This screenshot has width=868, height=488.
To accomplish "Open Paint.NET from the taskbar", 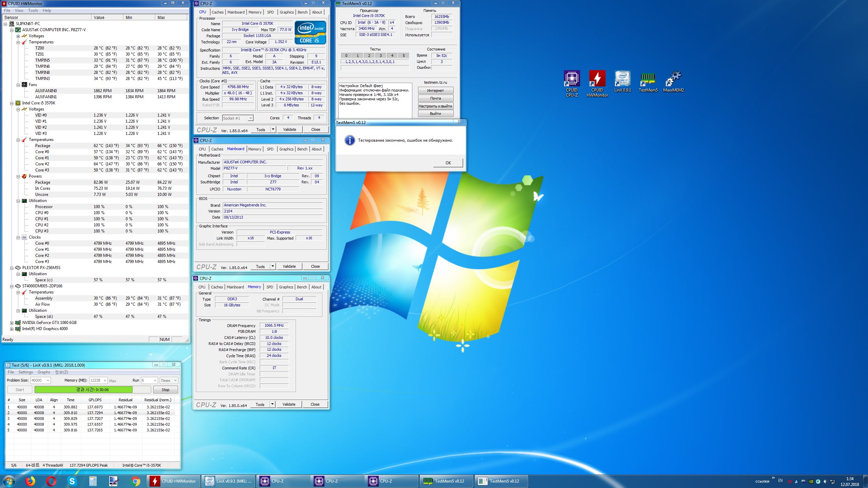I will pyautogui.click(x=114, y=481).
